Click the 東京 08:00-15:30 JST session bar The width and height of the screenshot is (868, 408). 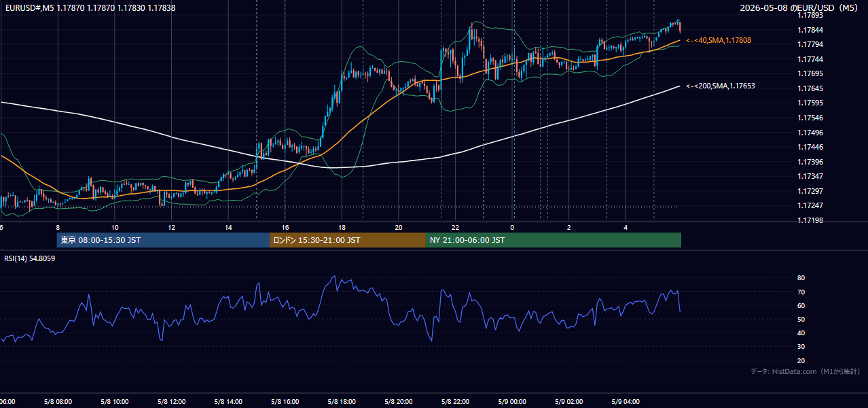tap(163, 240)
